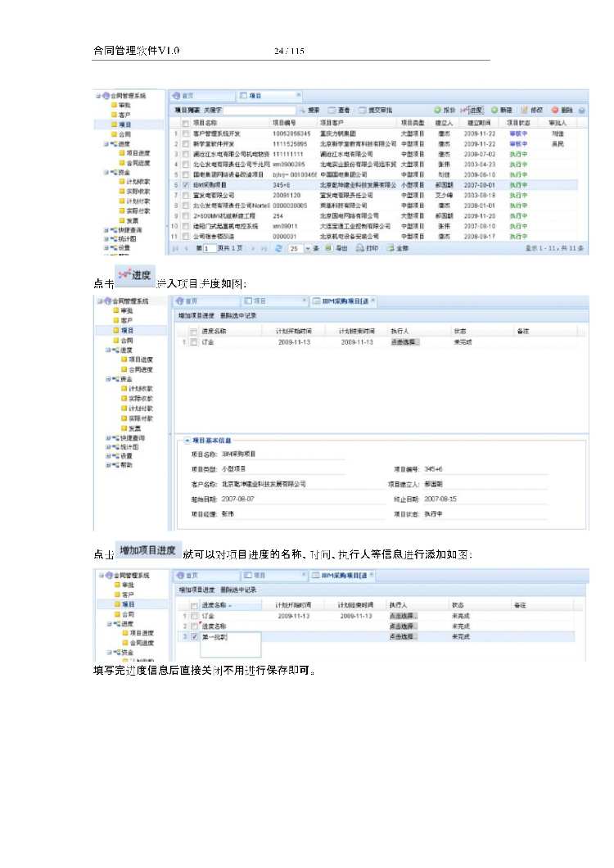The height and width of the screenshot is (868, 614).
Task: Open page size dropdown showing 25
Action: click(x=308, y=249)
